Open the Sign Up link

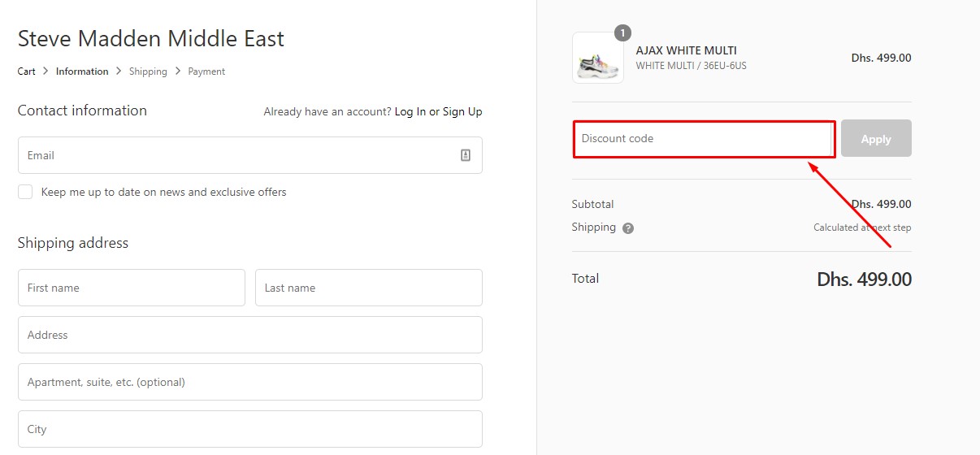click(x=462, y=112)
